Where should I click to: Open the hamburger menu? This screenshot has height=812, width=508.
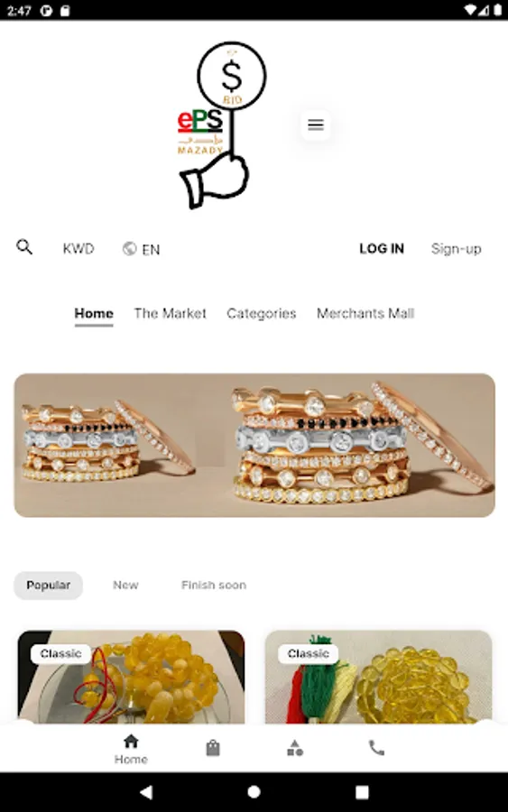point(316,125)
